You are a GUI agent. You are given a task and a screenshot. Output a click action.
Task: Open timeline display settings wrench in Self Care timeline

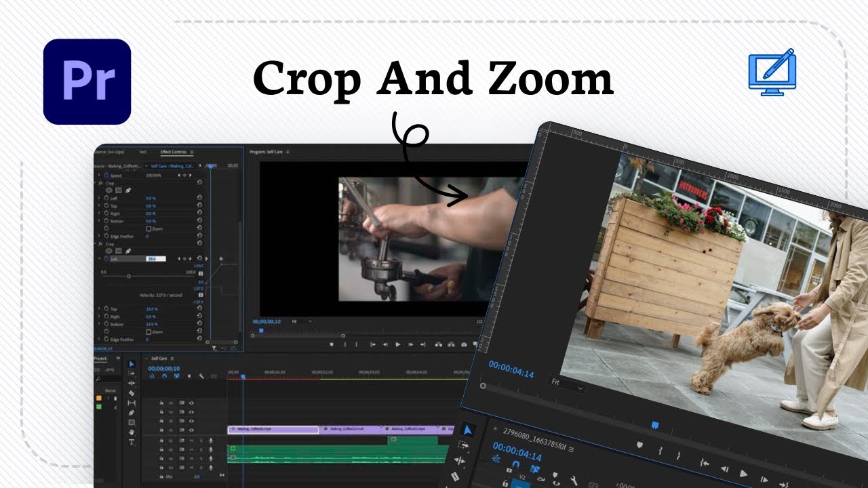[201, 376]
